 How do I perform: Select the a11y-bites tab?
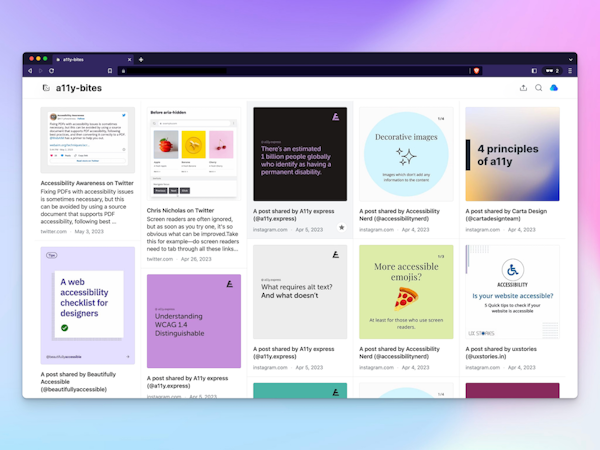[94, 59]
